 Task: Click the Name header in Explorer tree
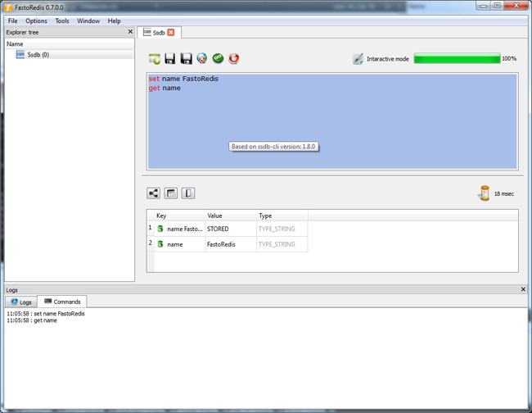[x=70, y=44]
